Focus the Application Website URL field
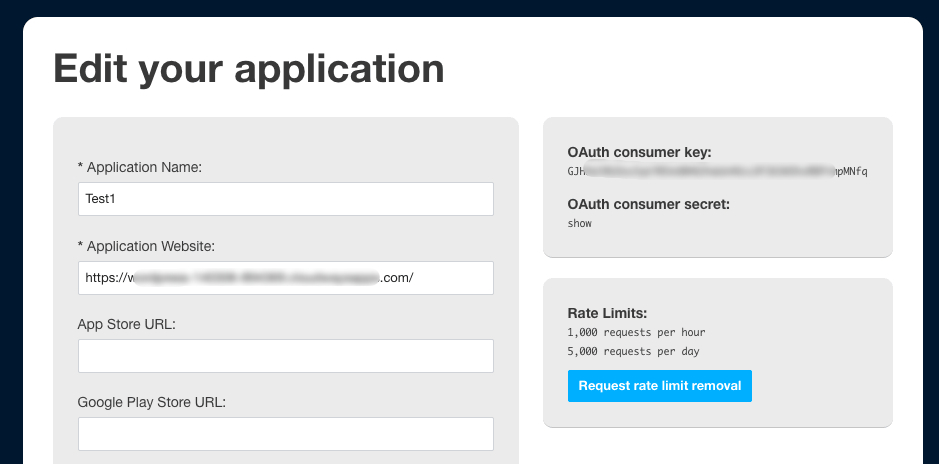The height and width of the screenshot is (464, 939). (x=286, y=278)
